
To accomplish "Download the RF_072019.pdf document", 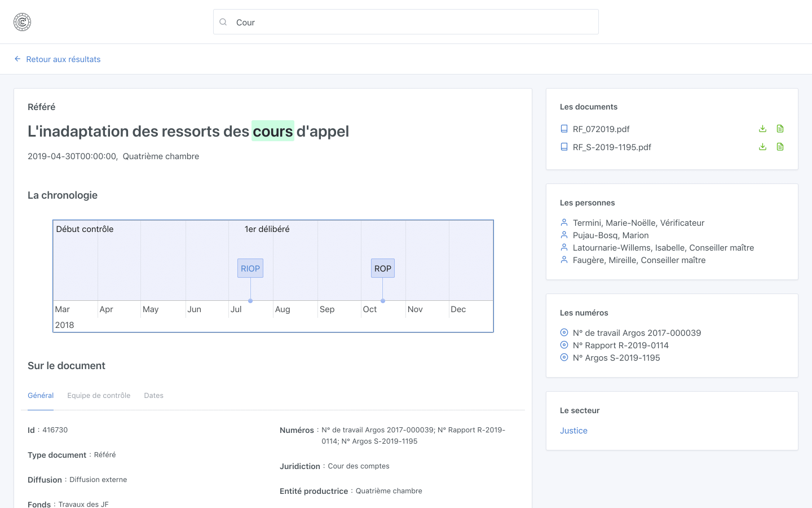I will tap(762, 129).
